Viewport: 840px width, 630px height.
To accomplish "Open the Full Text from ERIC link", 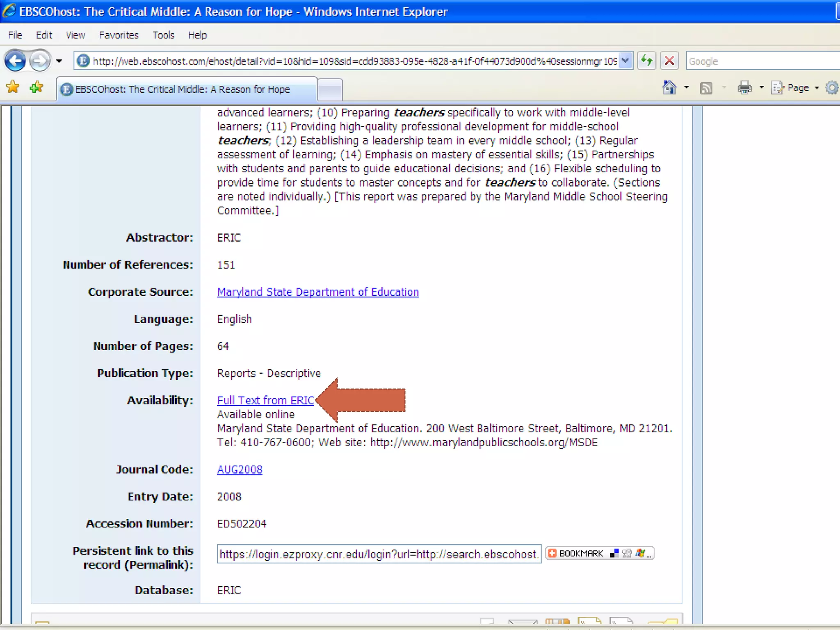I will (x=265, y=400).
